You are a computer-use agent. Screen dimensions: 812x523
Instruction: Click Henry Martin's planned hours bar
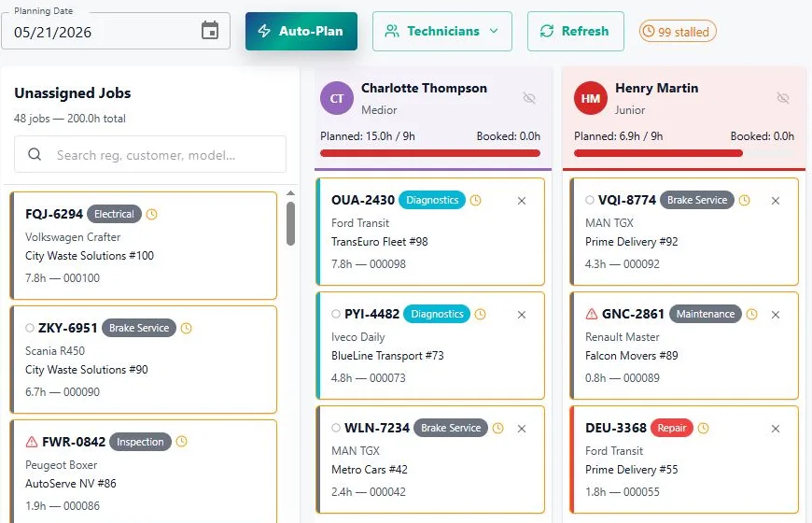[x=684, y=153]
